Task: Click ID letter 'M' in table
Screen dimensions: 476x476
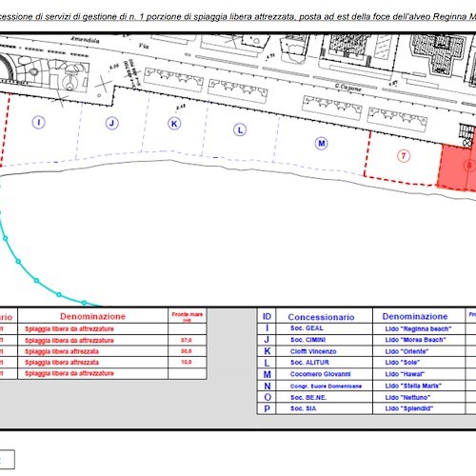Action: coord(268,374)
